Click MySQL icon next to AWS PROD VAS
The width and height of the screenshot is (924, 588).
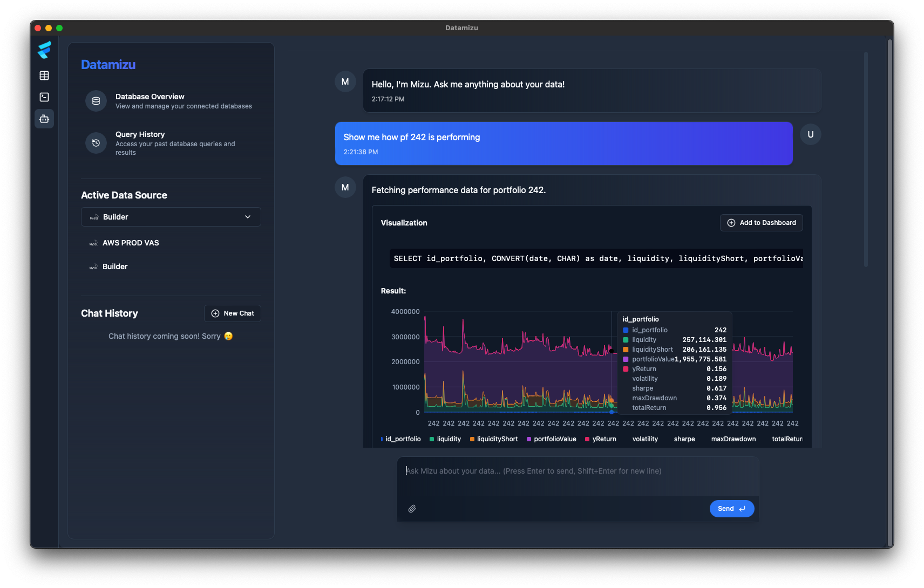click(93, 243)
